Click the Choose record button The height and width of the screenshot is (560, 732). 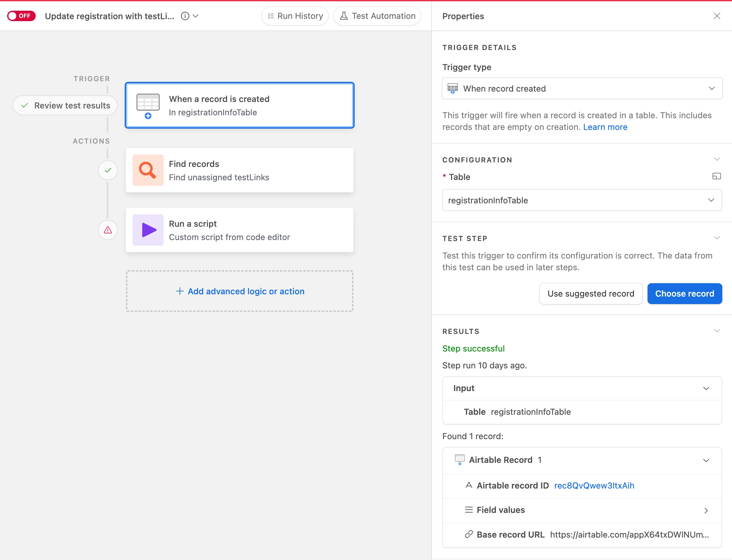pos(684,293)
